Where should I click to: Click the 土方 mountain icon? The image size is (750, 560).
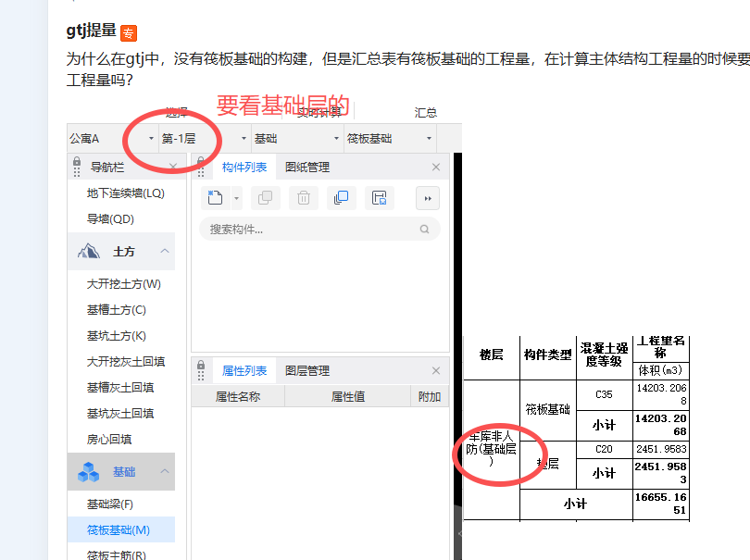[89, 251]
